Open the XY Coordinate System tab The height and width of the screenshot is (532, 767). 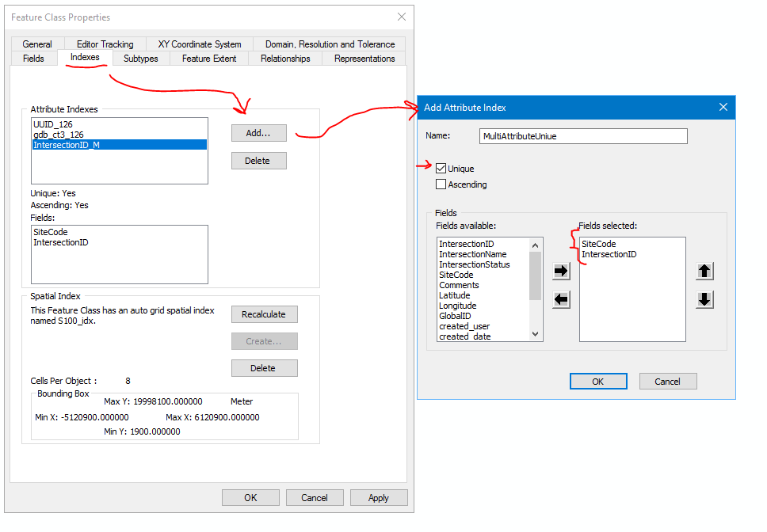(200, 44)
